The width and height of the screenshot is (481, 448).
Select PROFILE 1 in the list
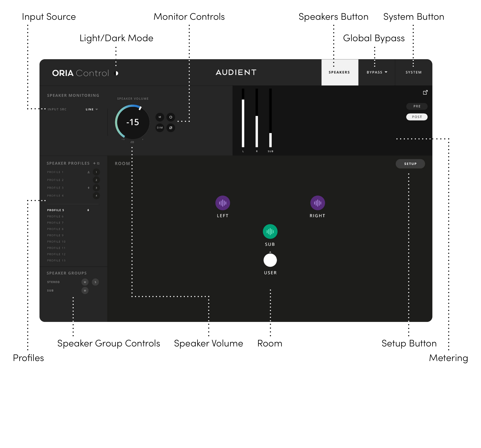[55, 172]
